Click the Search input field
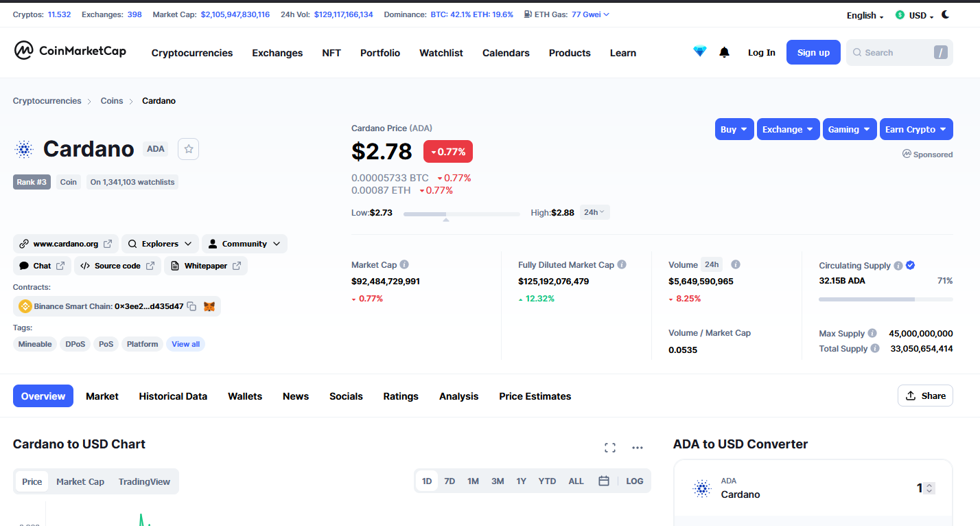 point(899,52)
